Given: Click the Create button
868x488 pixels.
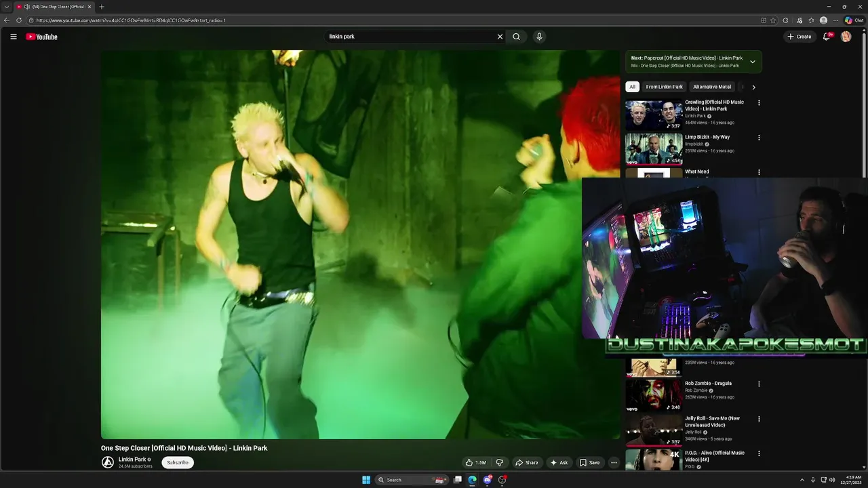Looking at the screenshot, I should (x=800, y=37).
